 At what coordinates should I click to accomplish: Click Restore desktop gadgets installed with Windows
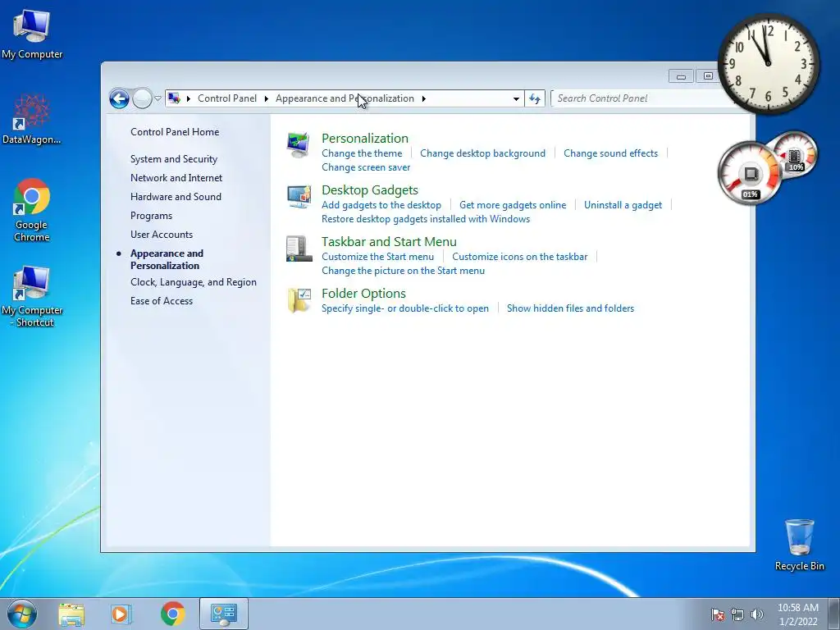pyautogui.click(x=426, y=219)
